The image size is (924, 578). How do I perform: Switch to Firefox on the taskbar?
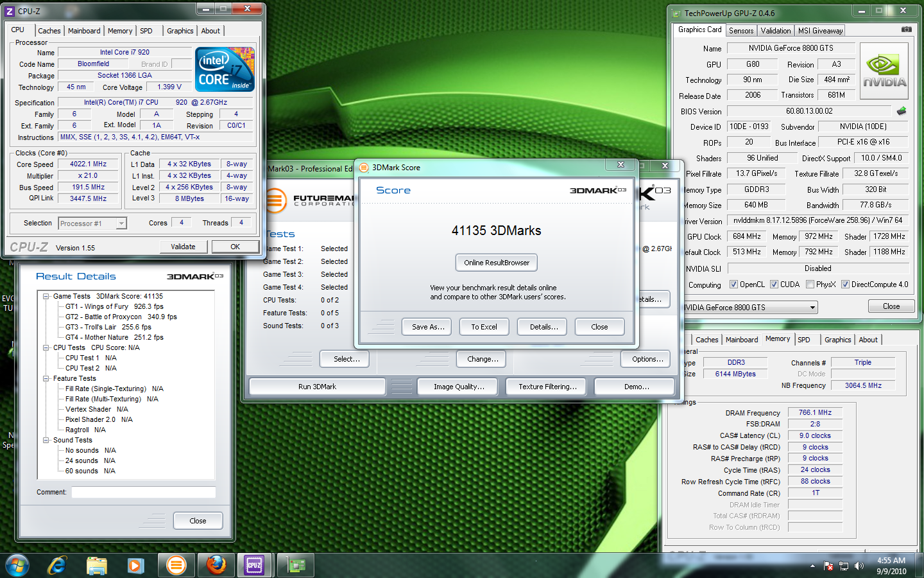pos(216,565)
